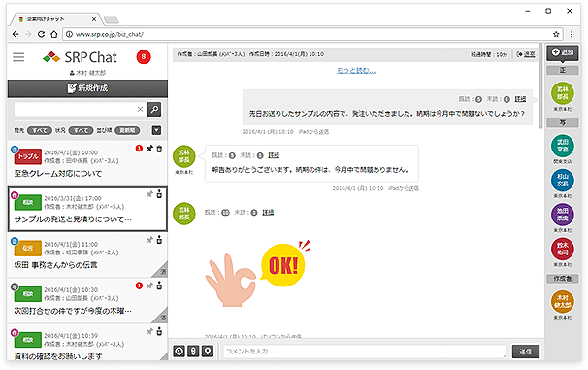
Task: Select the teal member avatar in sidebar
Action: click(x=563, y=146)
